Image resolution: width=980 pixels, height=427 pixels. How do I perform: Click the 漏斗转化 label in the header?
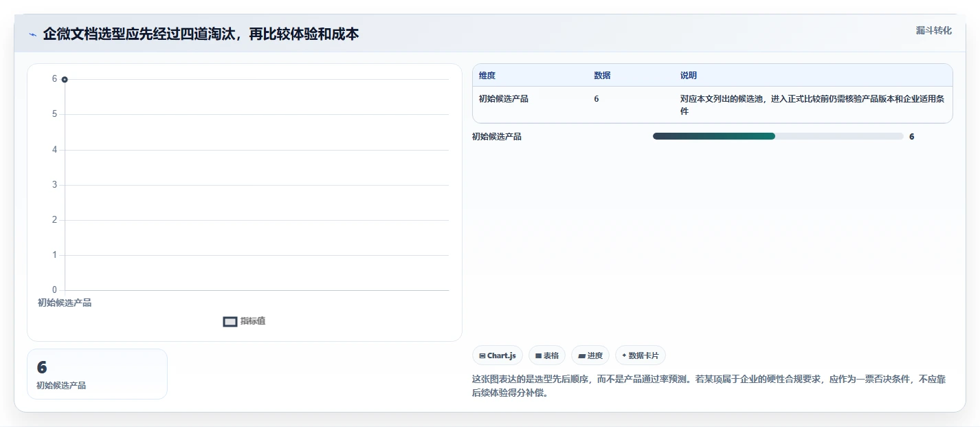933,30
